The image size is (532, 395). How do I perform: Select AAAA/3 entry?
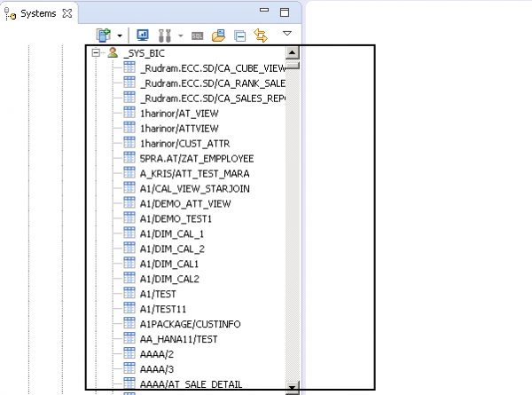click(x=157, y=369)
